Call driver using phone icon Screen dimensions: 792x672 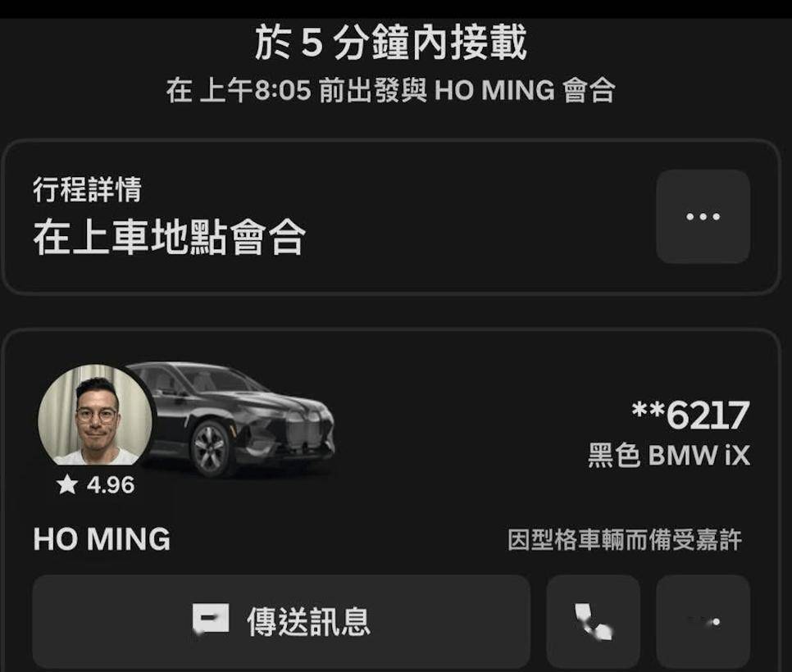click(x=593, y=621)
